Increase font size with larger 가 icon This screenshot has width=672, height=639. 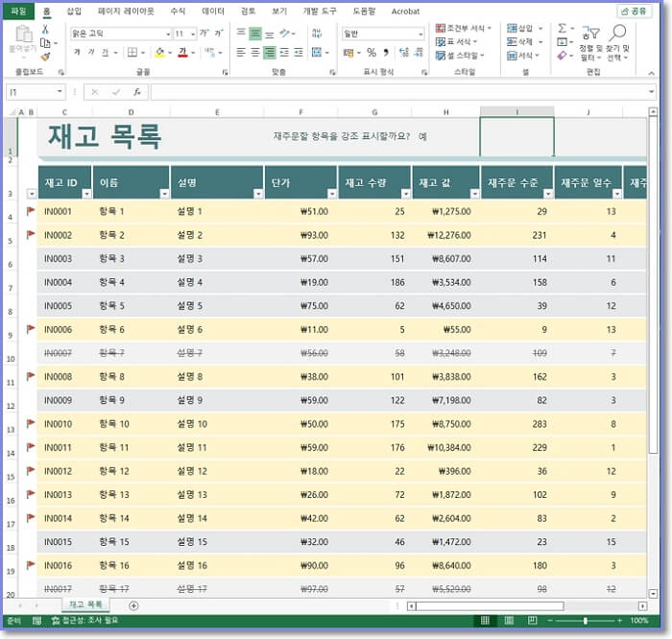(x=204, y=33)
